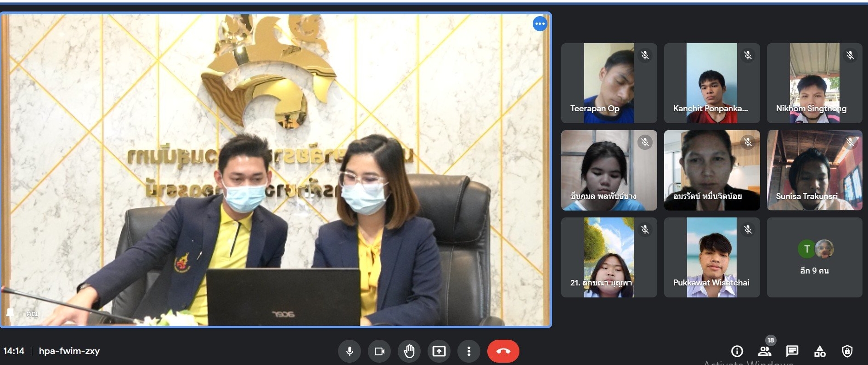Screen dimensions: 868x365
Task: Raise hand using the hand icon
Action: pyautogui.click(x=409, y=351)
